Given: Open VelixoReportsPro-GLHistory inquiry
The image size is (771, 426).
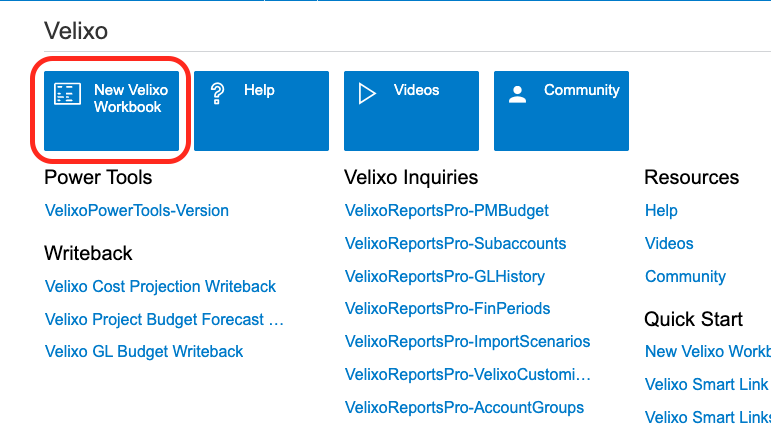Looking at the screenshot, I should tap(445, 276).
